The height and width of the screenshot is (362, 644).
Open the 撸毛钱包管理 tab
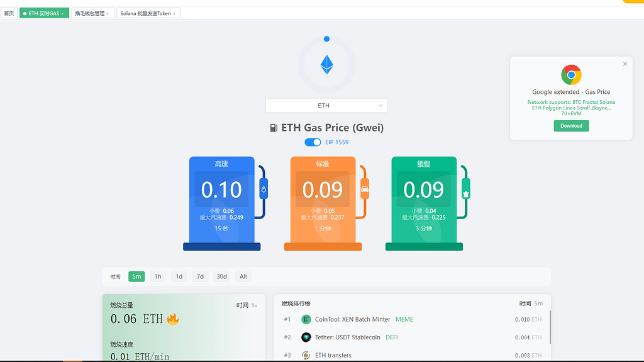tap(89, 13)
